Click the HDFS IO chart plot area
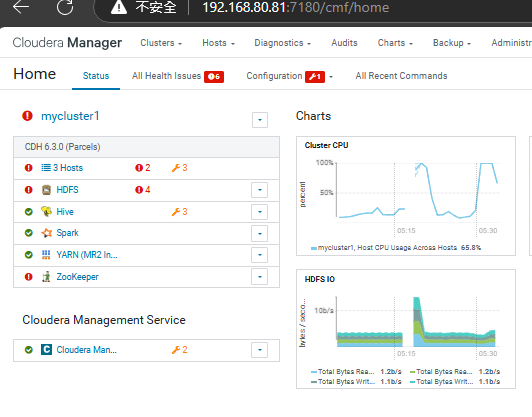This screenshot has width=532, height=417. (418, 322)
